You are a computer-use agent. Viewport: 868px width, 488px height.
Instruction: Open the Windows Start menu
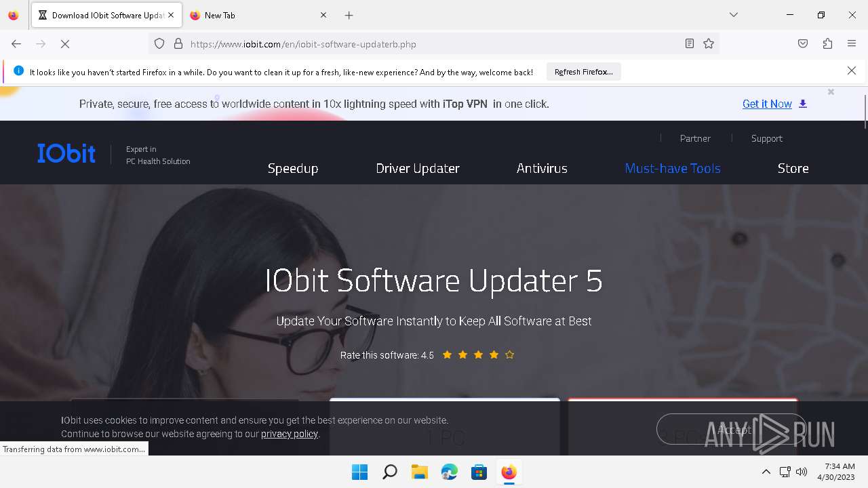point(359,472)
